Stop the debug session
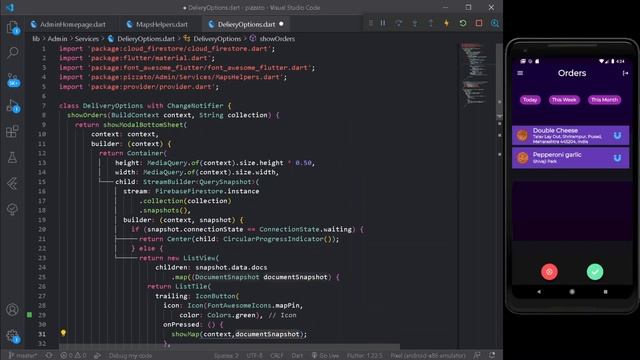This screenshot has height=360, width=640. (479, 23)
